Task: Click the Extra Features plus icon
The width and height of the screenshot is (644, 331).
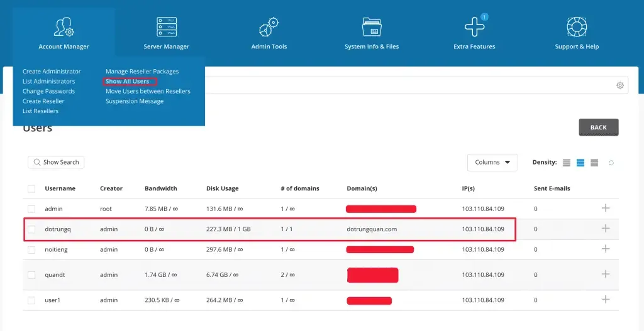Action: click(474, 28)
